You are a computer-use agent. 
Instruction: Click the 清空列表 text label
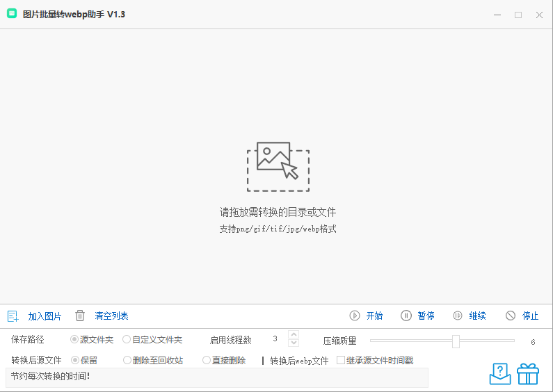[x=111, y=316]
